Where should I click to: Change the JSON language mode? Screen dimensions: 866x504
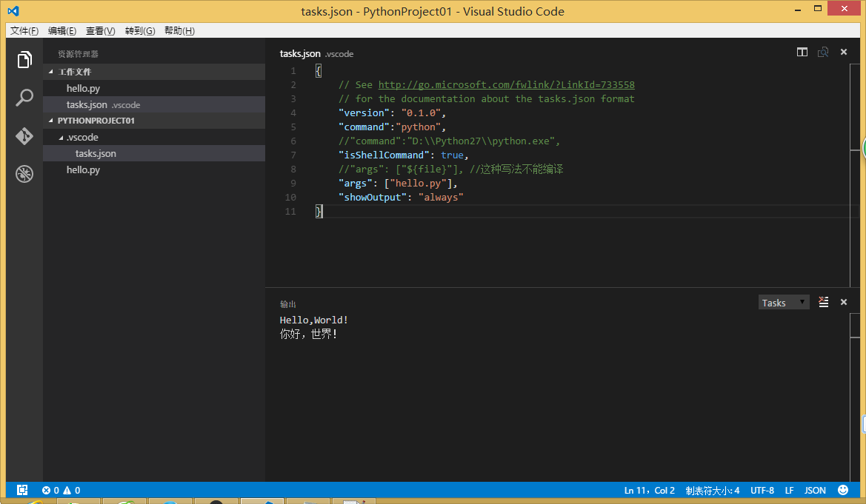[815, 490]
